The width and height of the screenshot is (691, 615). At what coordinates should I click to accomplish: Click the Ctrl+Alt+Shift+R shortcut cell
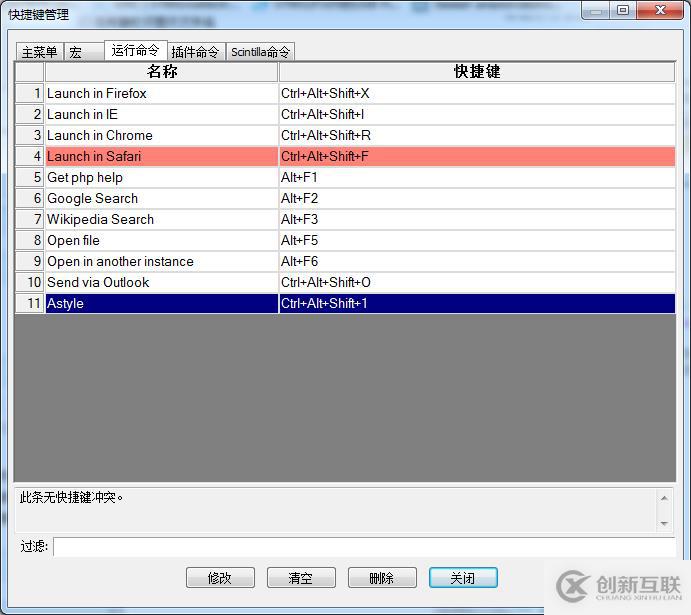477,135
